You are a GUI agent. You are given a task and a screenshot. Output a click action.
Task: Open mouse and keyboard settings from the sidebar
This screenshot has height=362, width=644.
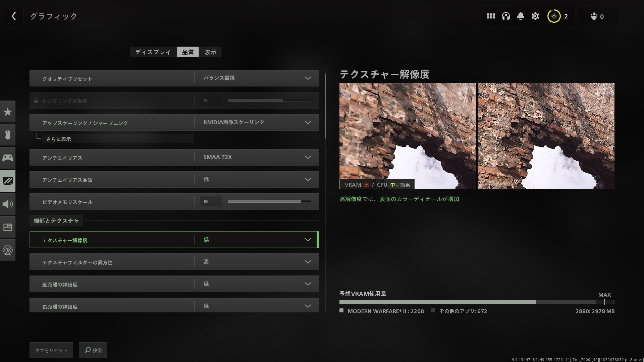click(8, 135)
